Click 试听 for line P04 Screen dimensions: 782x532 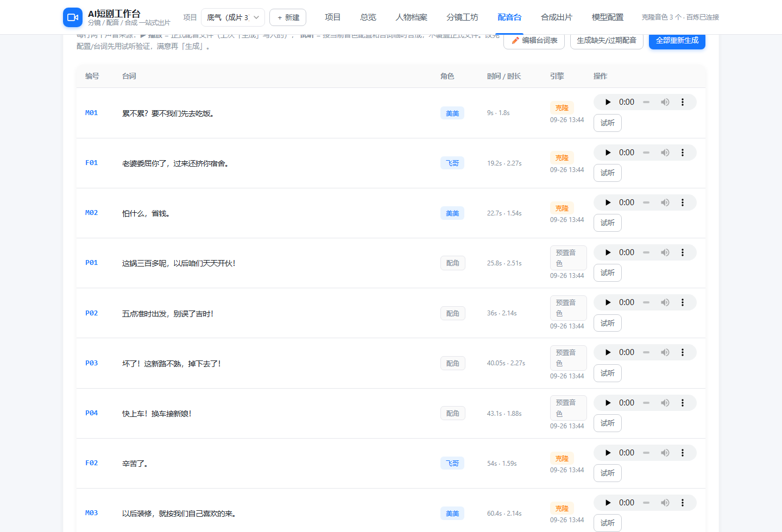pos(608,423)
